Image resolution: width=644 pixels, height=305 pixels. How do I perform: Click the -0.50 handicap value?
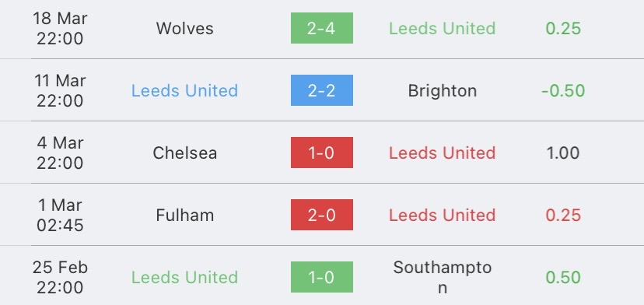(563, 90)
